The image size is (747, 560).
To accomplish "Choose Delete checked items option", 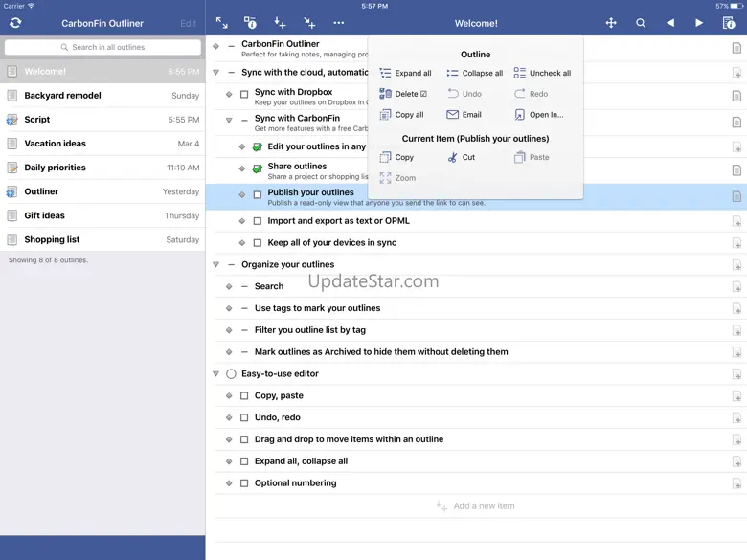I will (403, 94).
